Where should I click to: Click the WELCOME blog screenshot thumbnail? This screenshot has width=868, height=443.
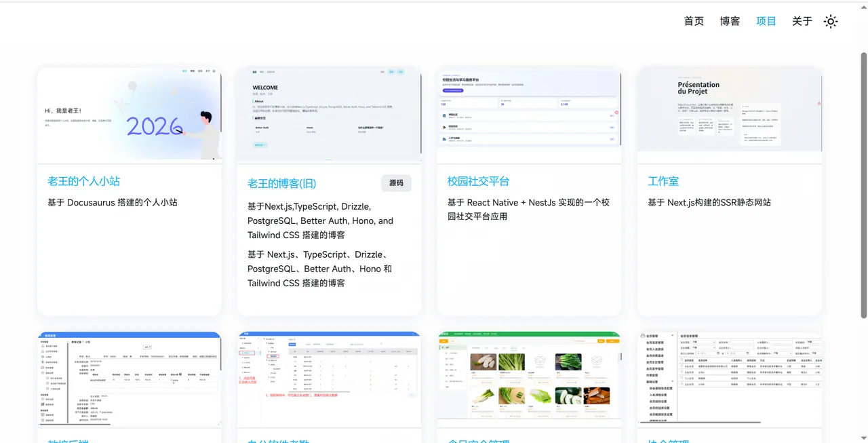tap(329, 115)
